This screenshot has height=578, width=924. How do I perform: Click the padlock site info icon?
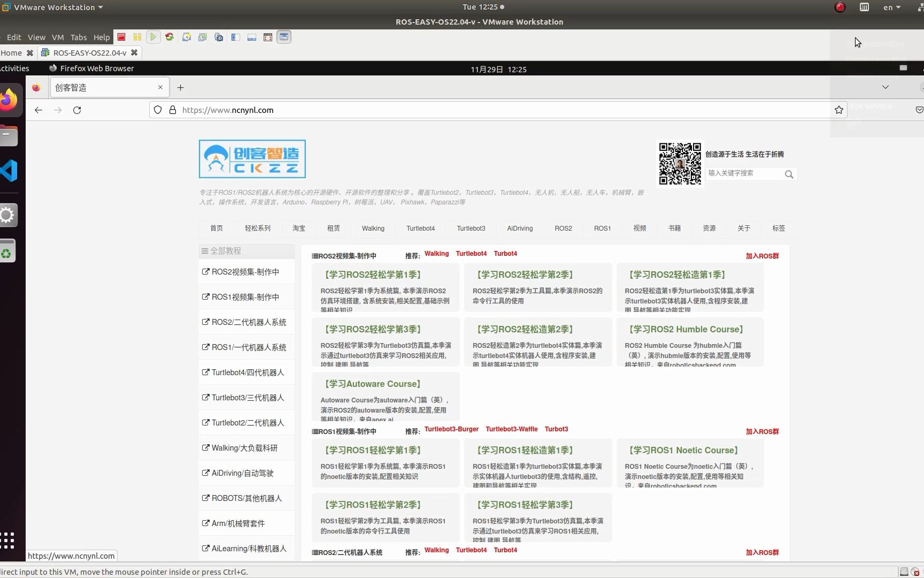click(x=173, y=110)
